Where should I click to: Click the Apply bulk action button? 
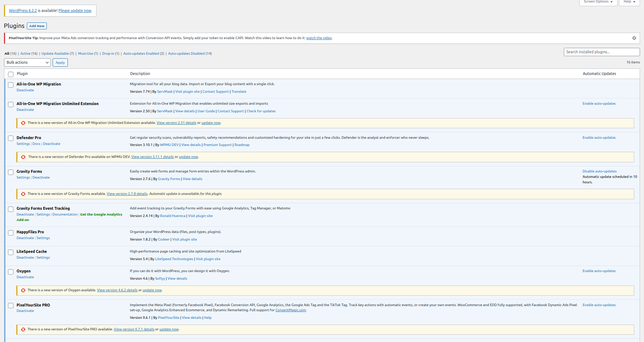click(60, 62)
